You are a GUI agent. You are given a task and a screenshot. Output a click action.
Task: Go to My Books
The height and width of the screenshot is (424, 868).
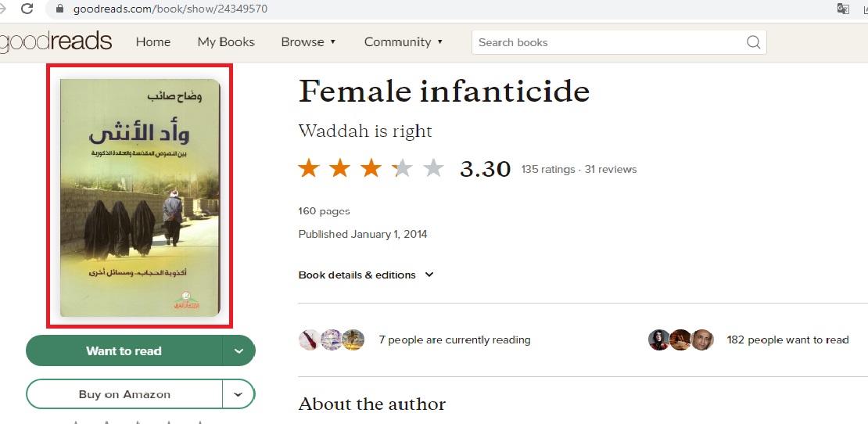pyautogui.click(x=226, y=42)
